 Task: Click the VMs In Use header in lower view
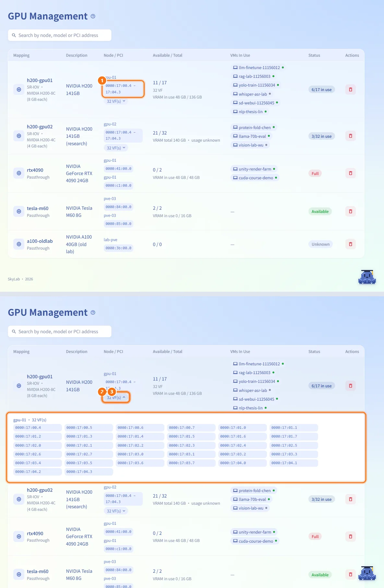click(x=240, y=352)
